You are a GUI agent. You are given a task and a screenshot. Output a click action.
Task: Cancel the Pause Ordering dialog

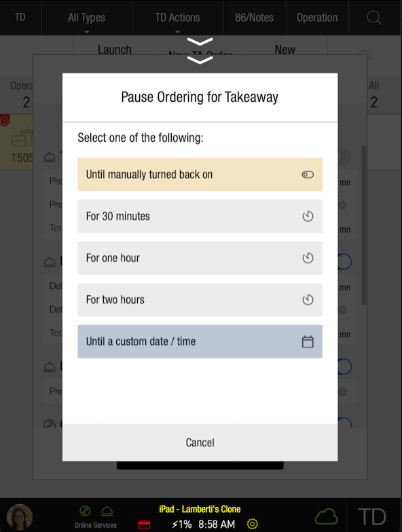click(200, 442)
